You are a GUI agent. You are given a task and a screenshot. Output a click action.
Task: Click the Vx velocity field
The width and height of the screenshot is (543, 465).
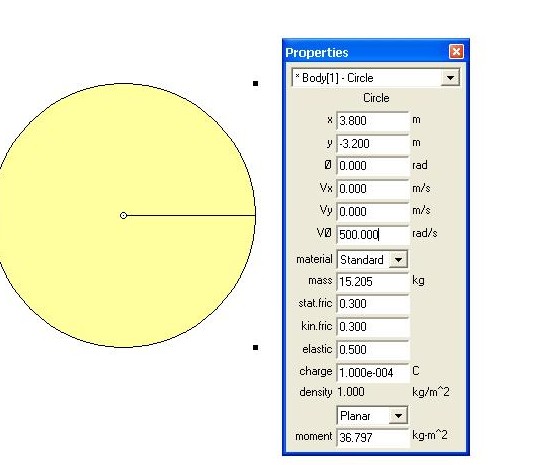click(x=373, y=189)
